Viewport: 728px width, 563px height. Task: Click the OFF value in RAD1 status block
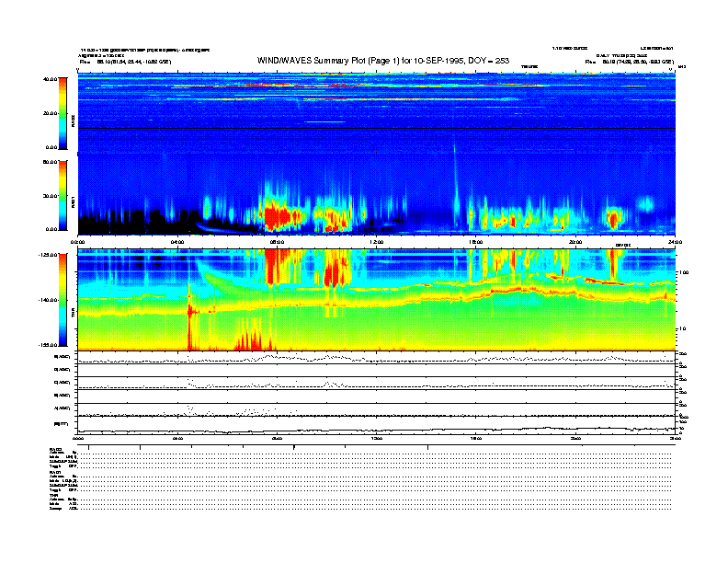[73, 489]
